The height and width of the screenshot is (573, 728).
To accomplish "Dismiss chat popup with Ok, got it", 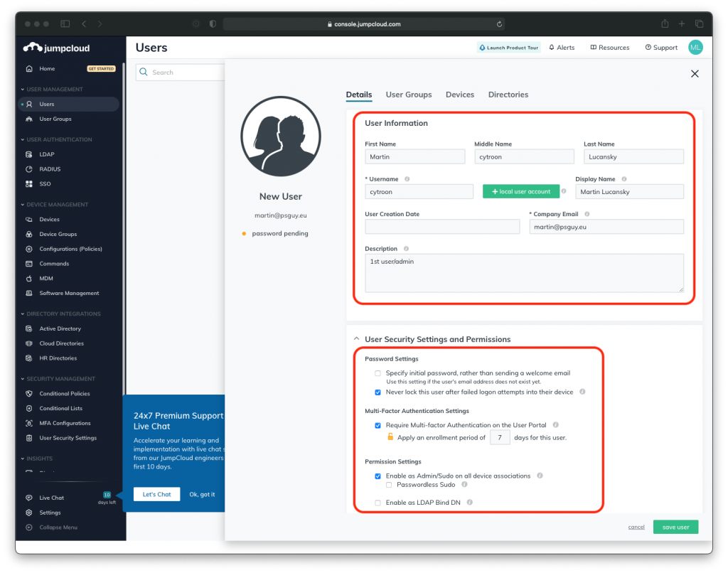I will tap(202, 495).
